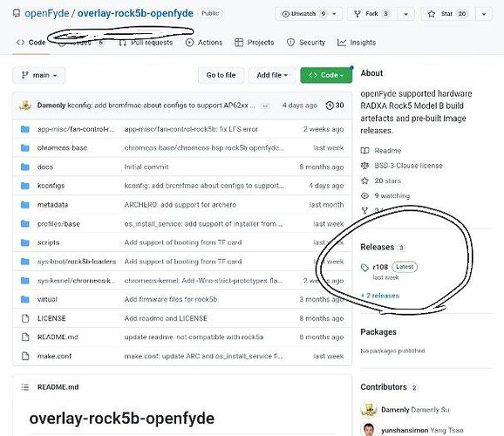Open the README.md outline list icon

[x=25, y=387]
